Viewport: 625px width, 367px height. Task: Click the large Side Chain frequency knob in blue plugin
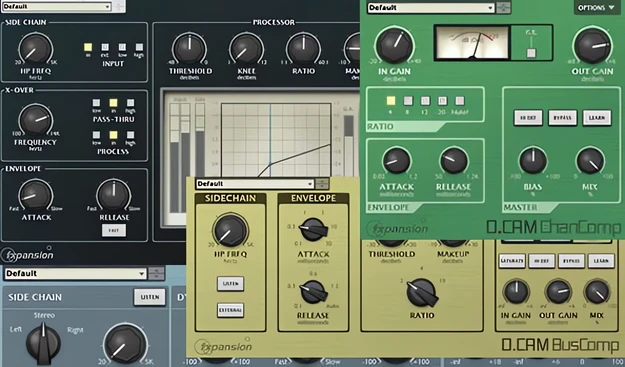[125, 345]
